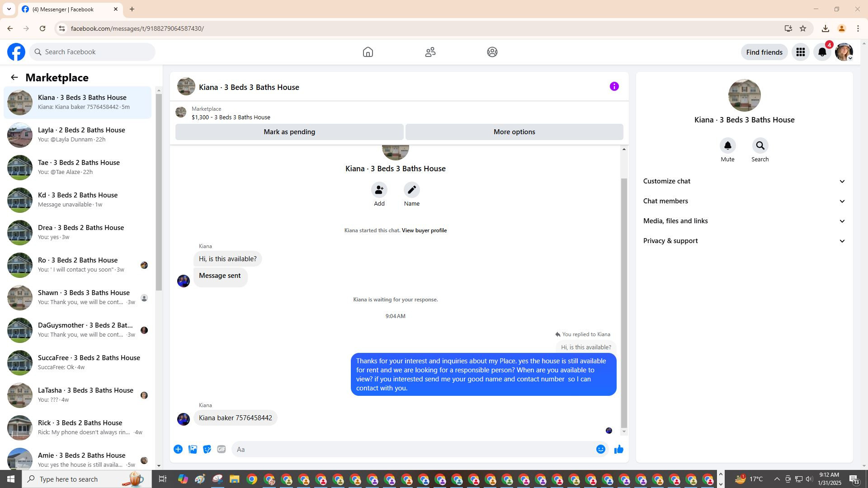Expand Media, files and links section

point(744,221)
